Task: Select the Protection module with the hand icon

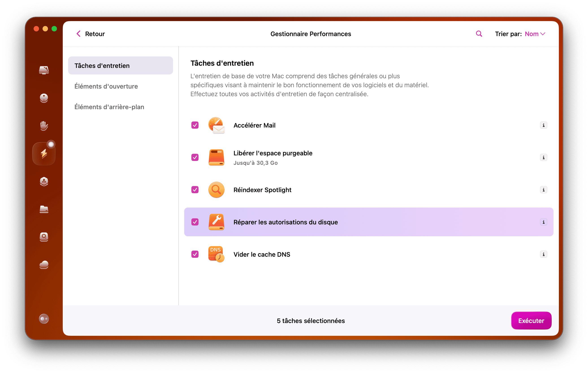Action: click(44, 126)
